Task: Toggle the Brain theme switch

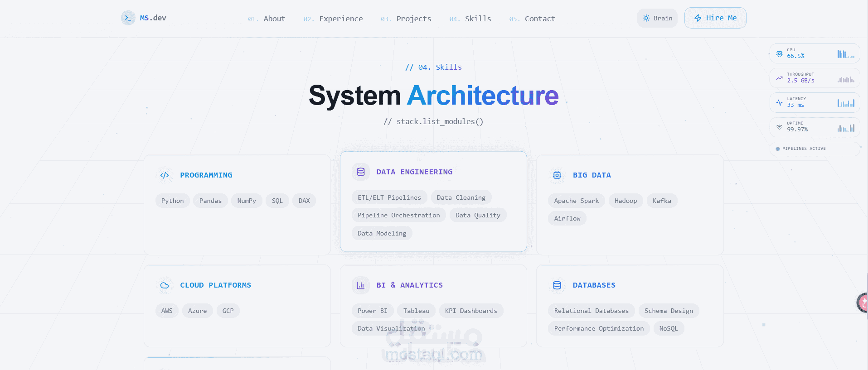Action: [657, 18]
